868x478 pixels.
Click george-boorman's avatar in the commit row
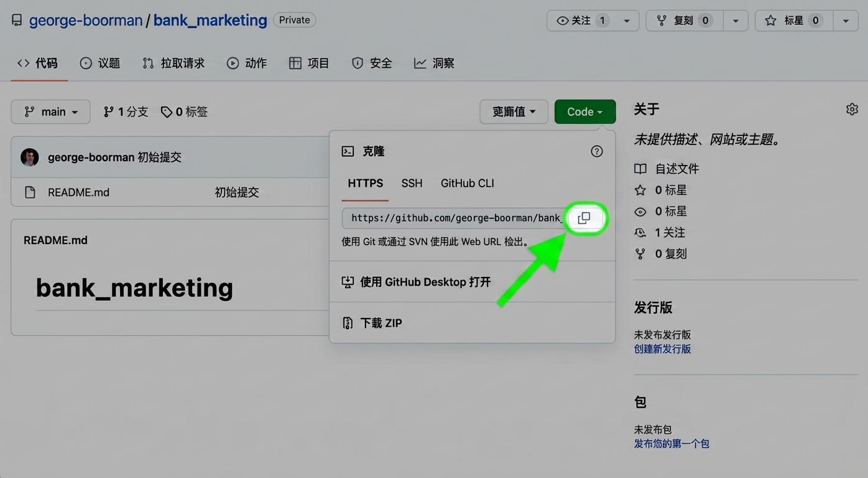[x=30, y=157]
